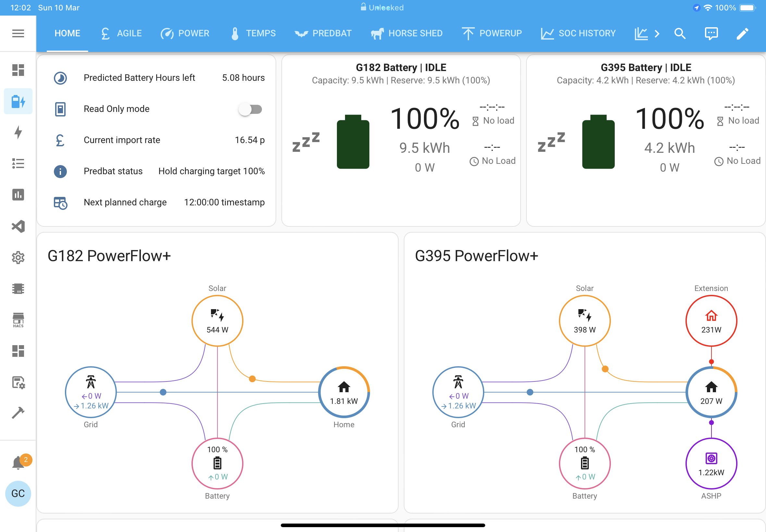Click the edit dashboard pencil icon
766x532 pixels.
click(742, 33)
